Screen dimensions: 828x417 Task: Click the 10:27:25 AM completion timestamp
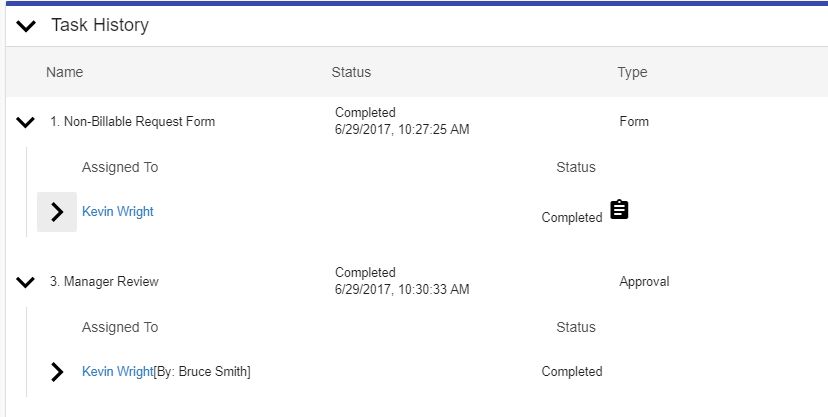(x=402, y=129)
